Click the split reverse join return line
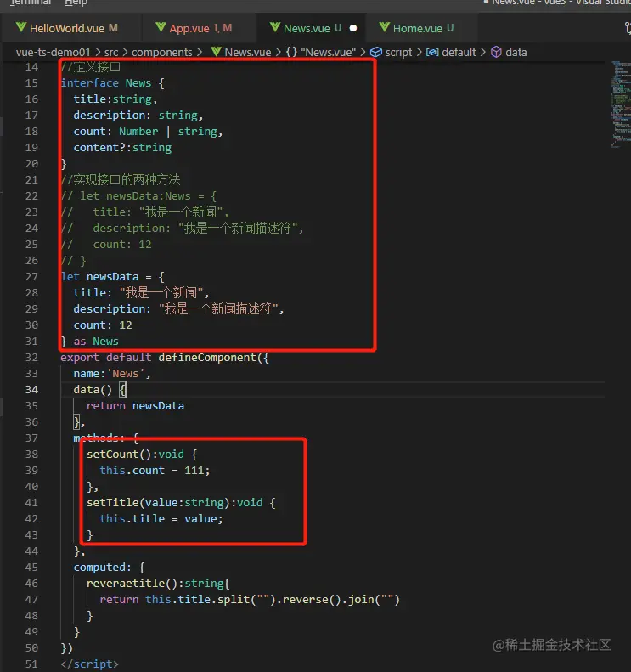 click(250, 599)
